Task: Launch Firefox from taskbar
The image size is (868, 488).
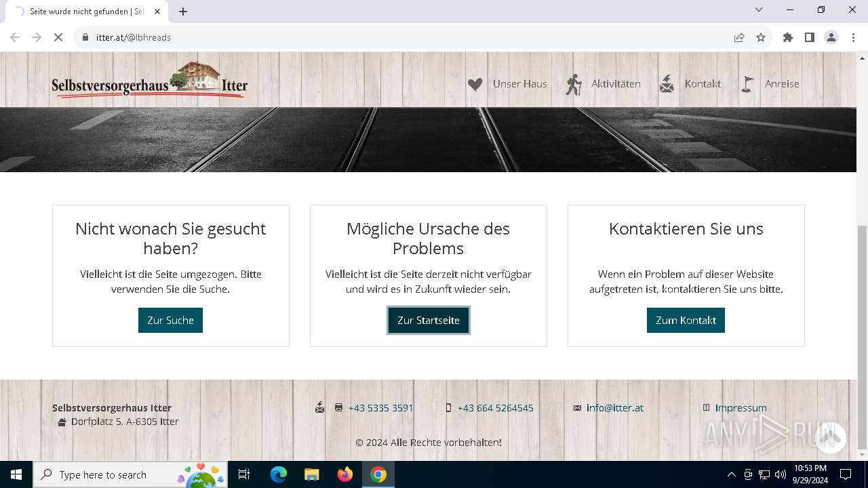Action: coord(345,474)
